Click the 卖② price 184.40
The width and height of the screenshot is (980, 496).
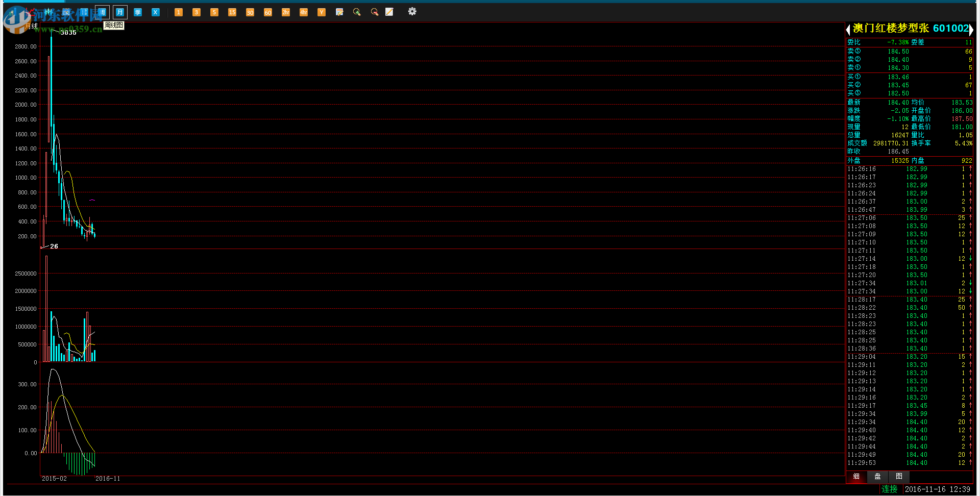point(898,60)
